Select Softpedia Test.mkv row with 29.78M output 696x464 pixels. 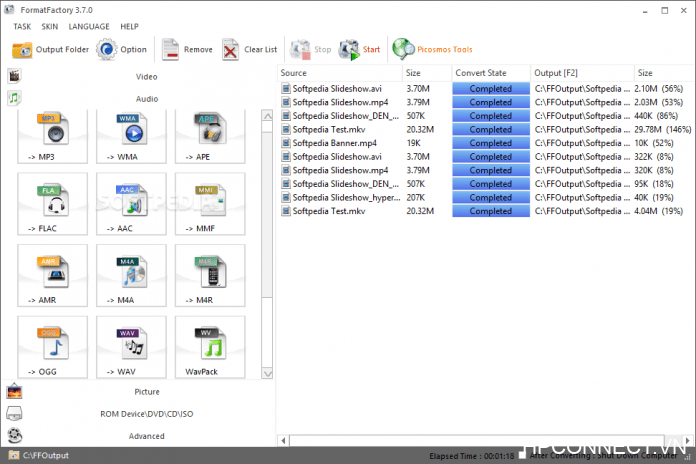pyautogui.click(x=486, y=130)
